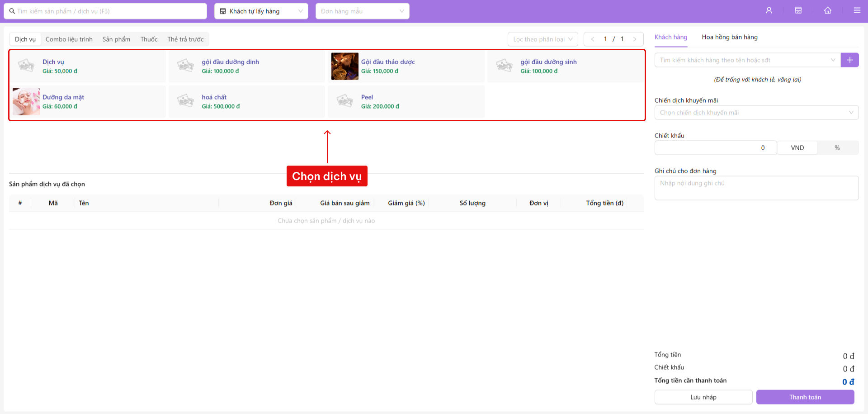Switch to the Thẻ trả trước tab
Viewport: 868px width, 414px height.
[185, 39]
